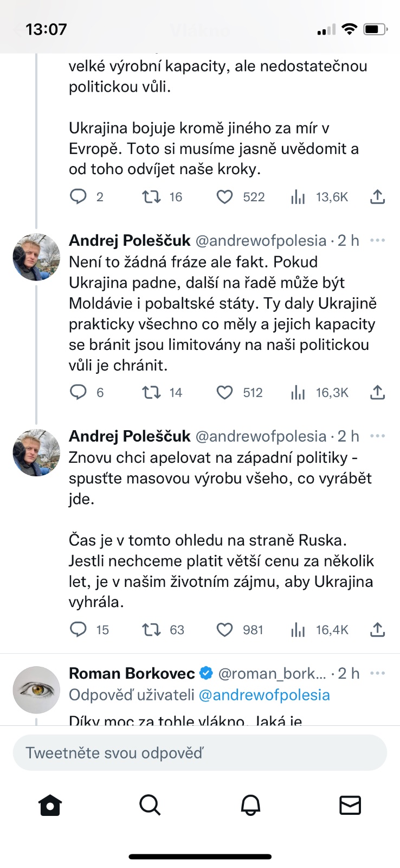Retweet the tweet with 14 retweets
Screen dimensions: 400x868
pyautogui.click(x=151, y=392)
